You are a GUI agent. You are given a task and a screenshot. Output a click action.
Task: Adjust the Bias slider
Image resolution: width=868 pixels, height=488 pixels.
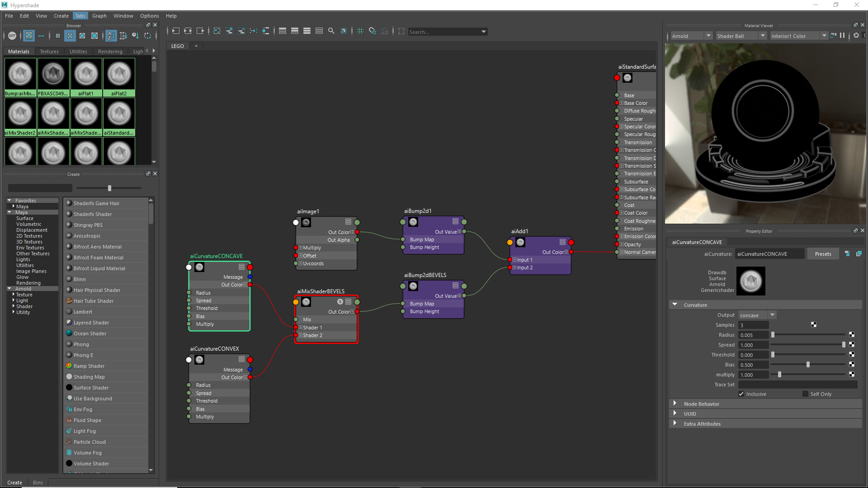click(808, 365)
